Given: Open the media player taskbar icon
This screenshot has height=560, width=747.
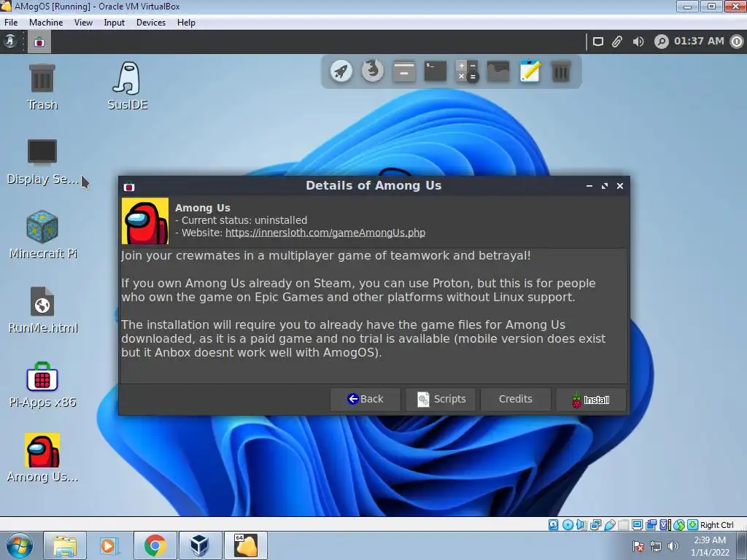Looking at the screenshot, I should 109,545.
